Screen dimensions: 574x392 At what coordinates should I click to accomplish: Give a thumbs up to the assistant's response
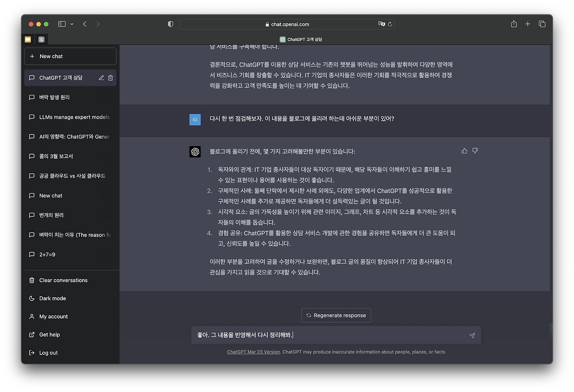click(x=464, y=151)
